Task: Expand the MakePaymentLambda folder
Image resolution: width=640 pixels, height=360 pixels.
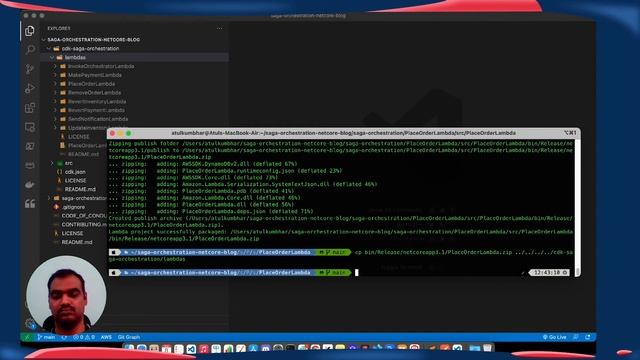Action: coord(56,75)
